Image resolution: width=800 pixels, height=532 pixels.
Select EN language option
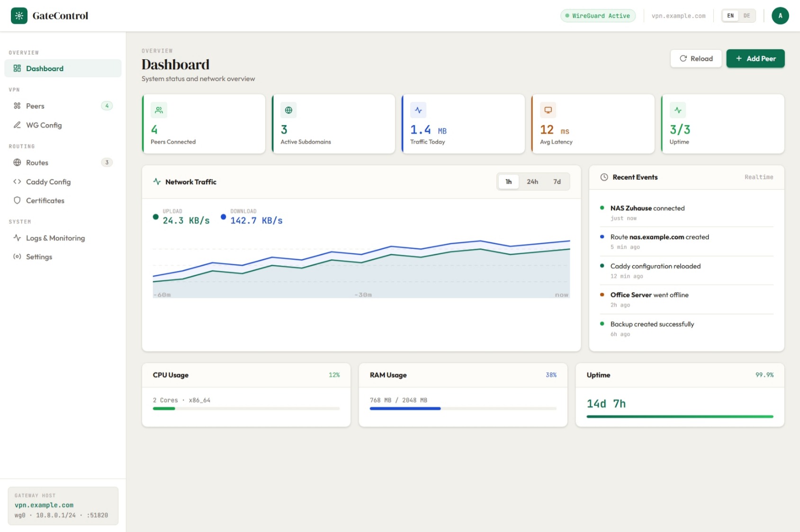point(730,16)
